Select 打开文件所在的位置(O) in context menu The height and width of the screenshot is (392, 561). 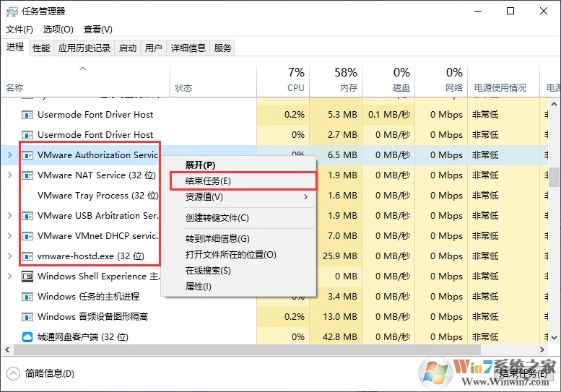click(x=230, y=255)
